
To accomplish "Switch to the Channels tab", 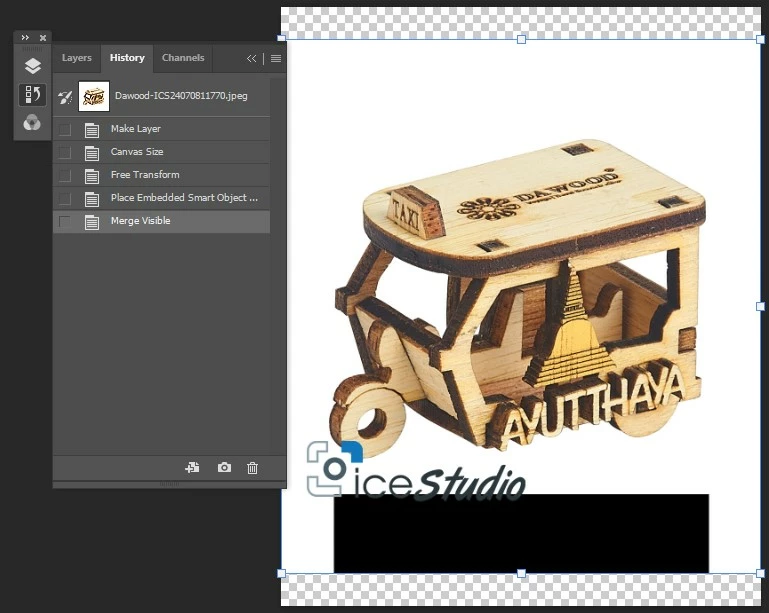I will (183, 57).
